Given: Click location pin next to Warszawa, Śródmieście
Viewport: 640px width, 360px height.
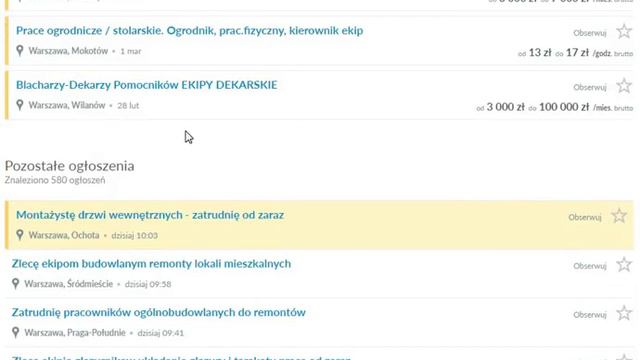Looking at the screenshot, I should point(16,283).
